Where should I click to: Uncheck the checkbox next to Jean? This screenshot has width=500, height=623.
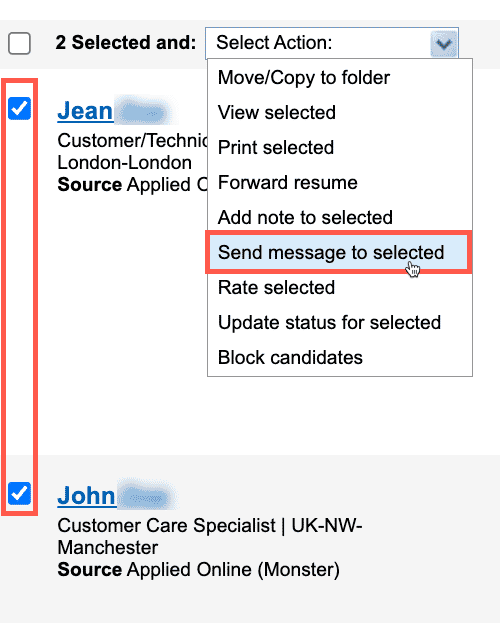tap(19, 108)
